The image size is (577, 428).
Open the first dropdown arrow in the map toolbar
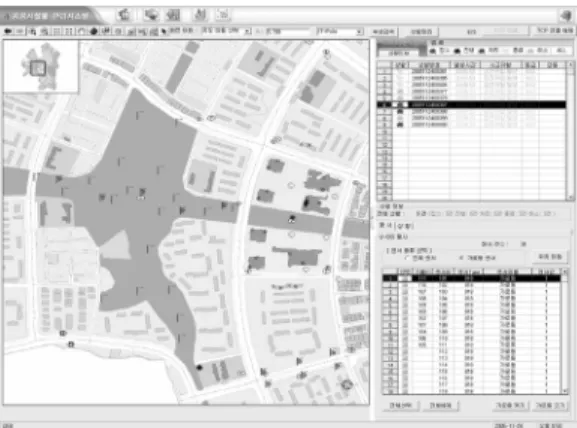tap(248, 32)
